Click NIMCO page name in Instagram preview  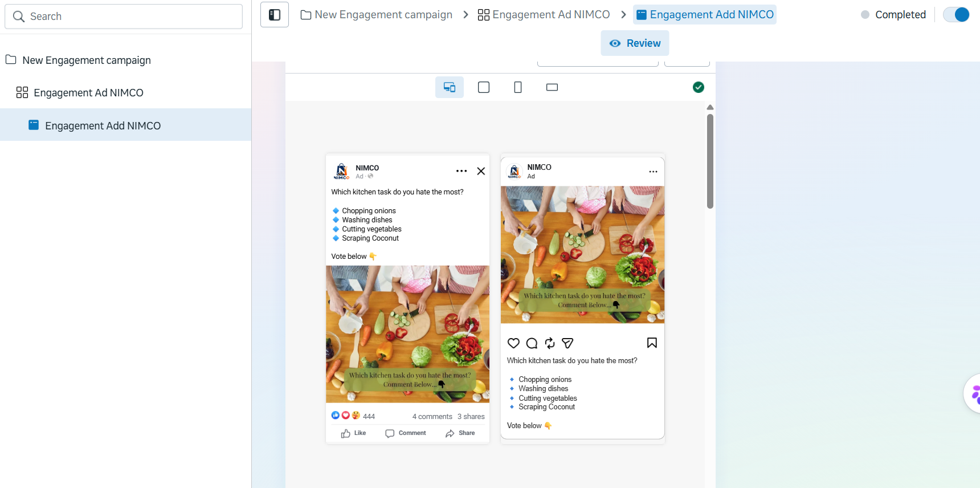coord(539,167)
